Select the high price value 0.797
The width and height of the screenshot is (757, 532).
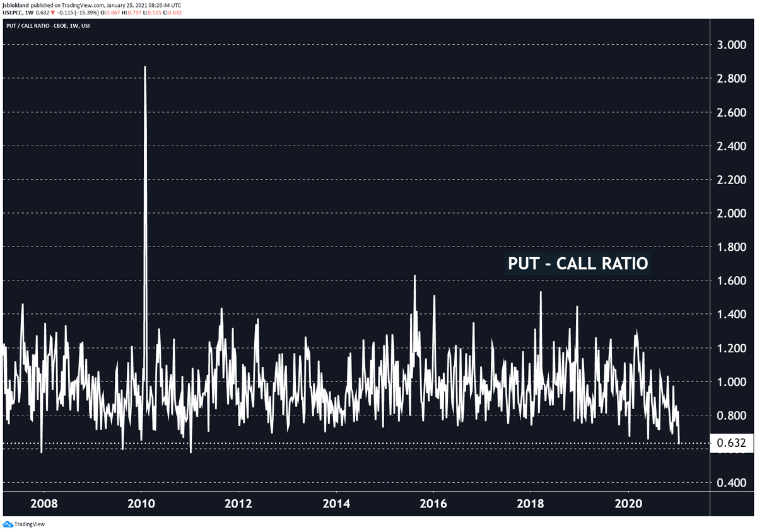pos(134,11)
